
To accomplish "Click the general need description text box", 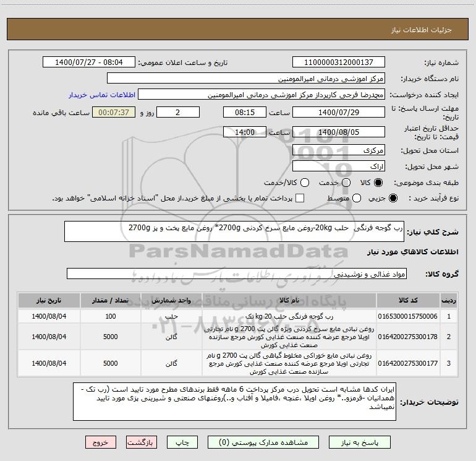I will coord(234,231).
